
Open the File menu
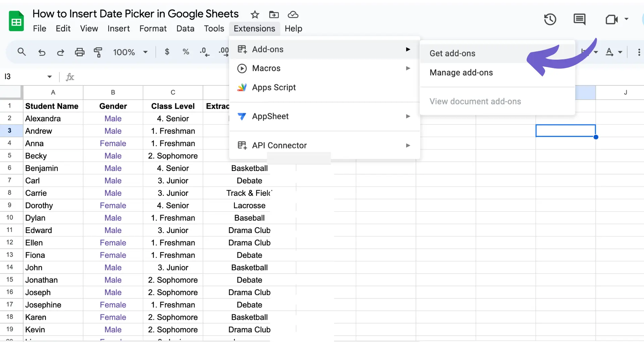40,28
